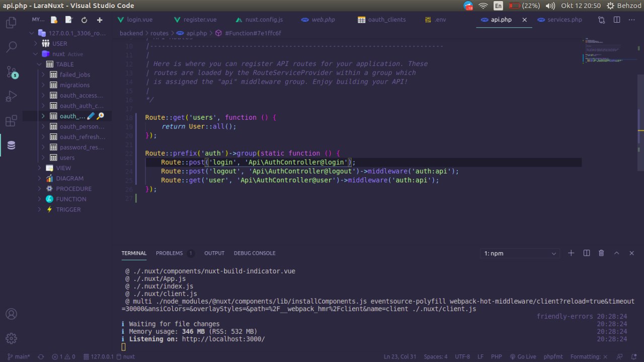Click the pencil edit icon on oauth_ table row
Screen dimensions: 644x362
tap(91, 116)
